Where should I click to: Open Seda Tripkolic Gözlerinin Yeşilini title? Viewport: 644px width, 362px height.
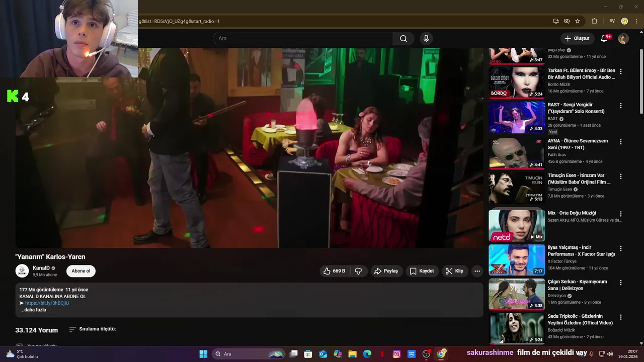(x=581, y=319)
